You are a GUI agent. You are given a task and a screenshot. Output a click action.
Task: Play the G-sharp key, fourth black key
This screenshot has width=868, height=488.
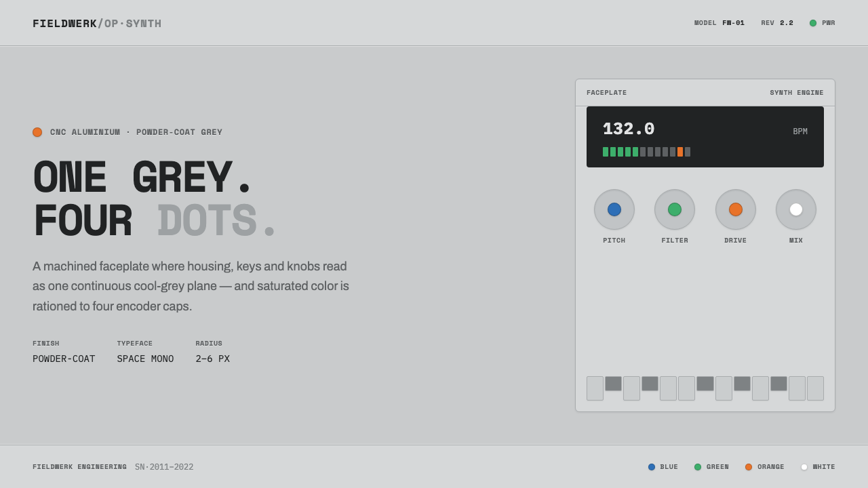[x=742, y=384]
